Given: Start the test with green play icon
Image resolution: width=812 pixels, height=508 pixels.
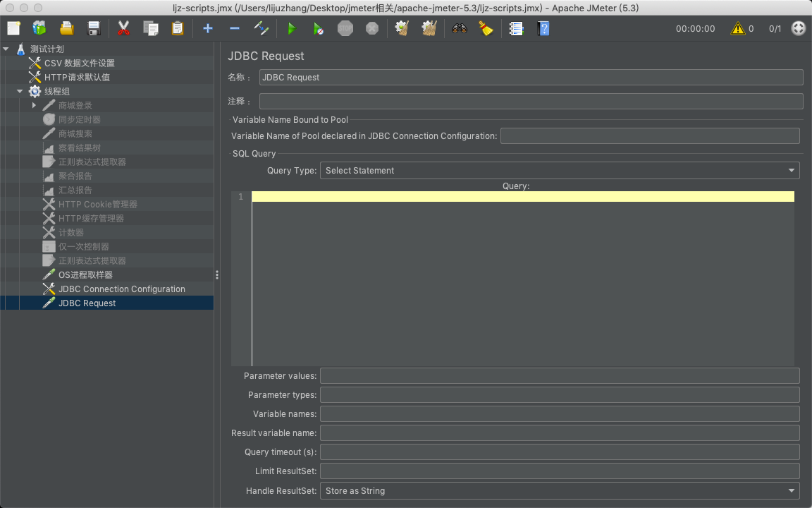Looking at the screenshot, I should click(x=292, y=28).
